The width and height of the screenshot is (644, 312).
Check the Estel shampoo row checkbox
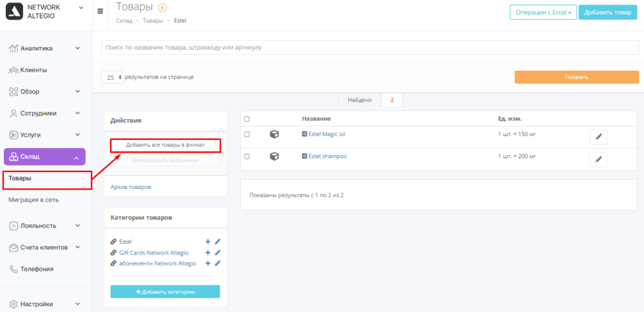(247, 156)
